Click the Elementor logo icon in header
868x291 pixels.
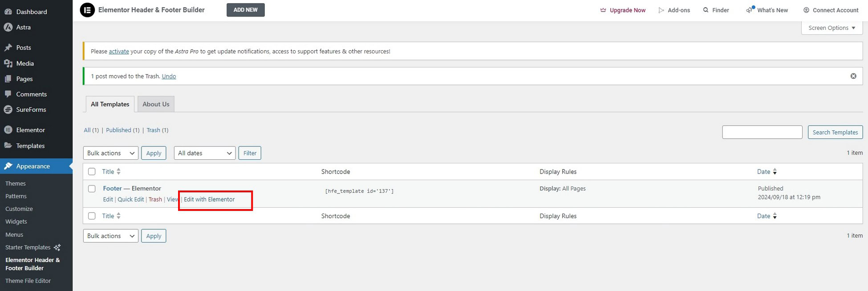tap(87, 10)
